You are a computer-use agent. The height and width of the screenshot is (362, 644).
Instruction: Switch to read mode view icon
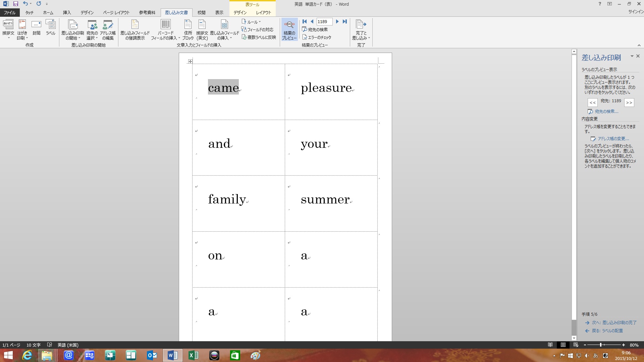click(550, 345)
